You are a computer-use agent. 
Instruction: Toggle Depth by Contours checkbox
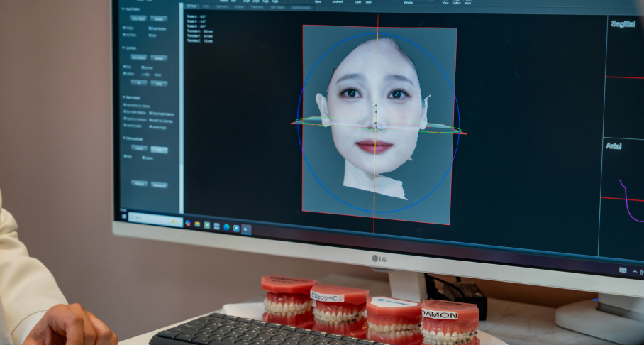point(135,119)
